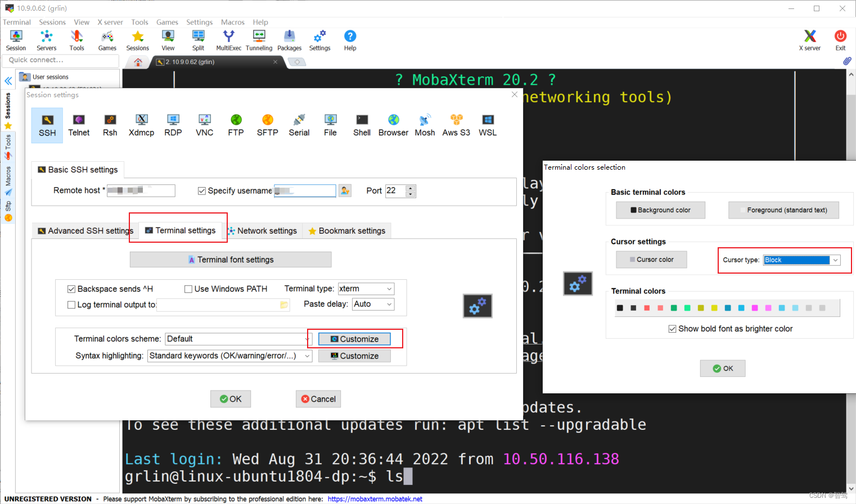This screenshot has width=856, height=504.
Task: Click the Remote host input field
Action: click(x=141, y=190)
